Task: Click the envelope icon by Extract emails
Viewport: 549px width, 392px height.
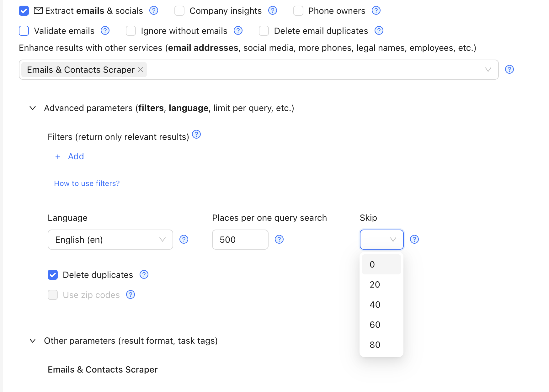Action: point(38,11)
